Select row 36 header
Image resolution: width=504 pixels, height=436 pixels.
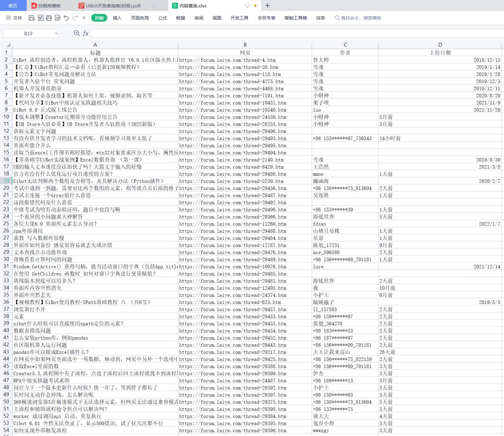pyautogui.click(x=6, y=302)
